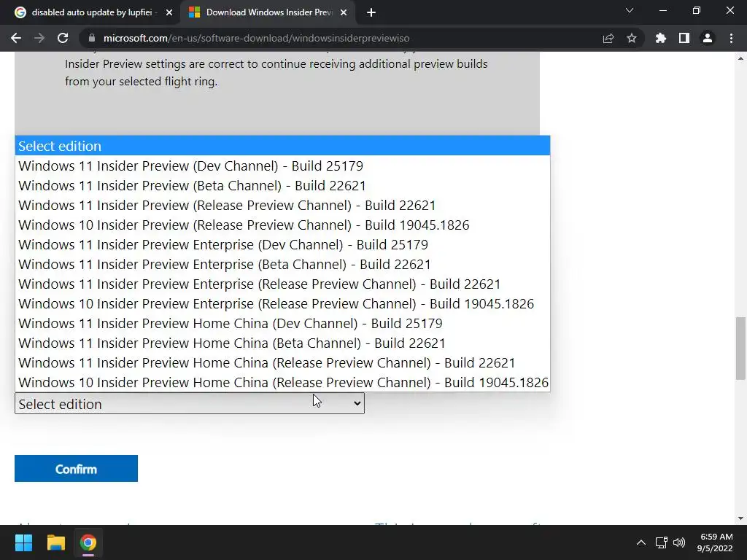Choose Windows 11 Home China (Beta Channel) option
The height and width of the screenshot is (560, 747).
(x=282, y=343)
